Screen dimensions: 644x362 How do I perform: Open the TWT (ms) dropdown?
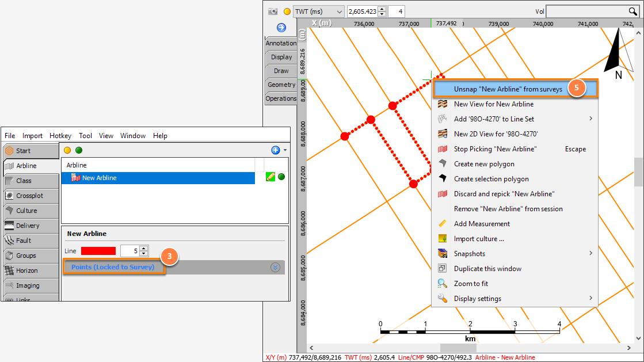pyautogui.click(x=319, y=12)
